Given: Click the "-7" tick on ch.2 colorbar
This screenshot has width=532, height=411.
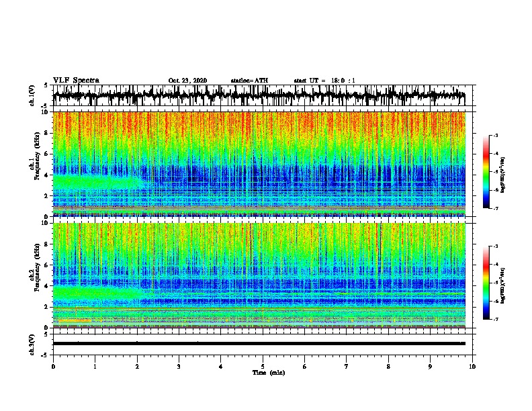Looking at the screenshot, I should (x=496, y=319).
